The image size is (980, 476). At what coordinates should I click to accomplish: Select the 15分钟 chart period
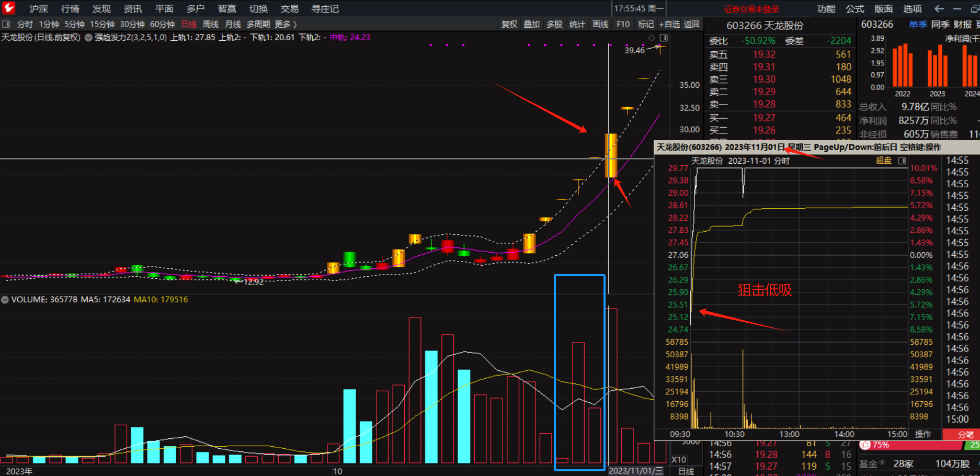click(x=102, y=24)
